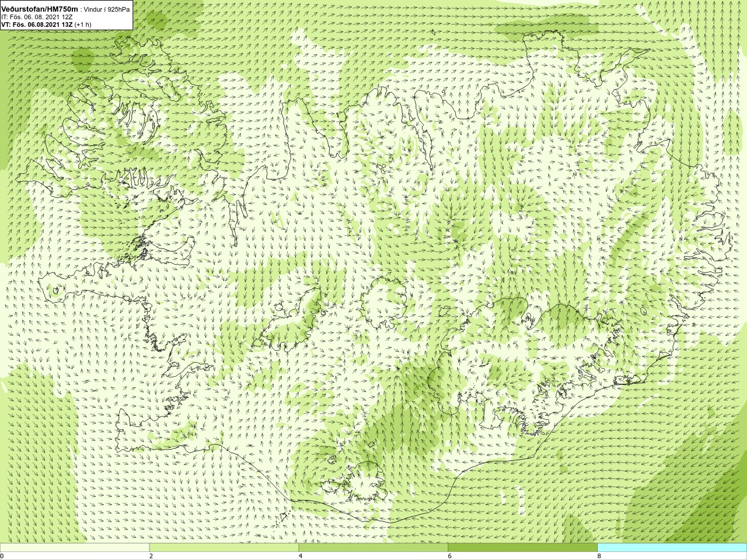Click the "IT: Fös. 06. 08. 2021 12Z" line
Screen dimensions: 747x560
click(37, 17)
